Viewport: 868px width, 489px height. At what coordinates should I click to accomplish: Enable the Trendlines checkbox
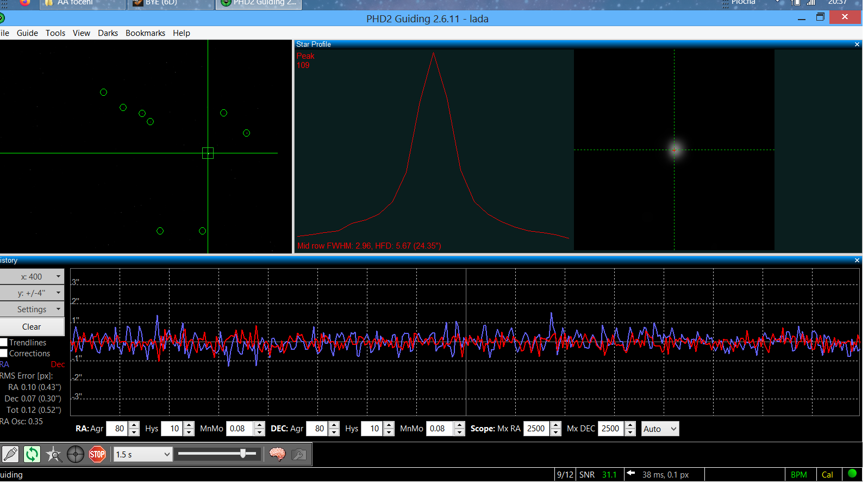4,343
